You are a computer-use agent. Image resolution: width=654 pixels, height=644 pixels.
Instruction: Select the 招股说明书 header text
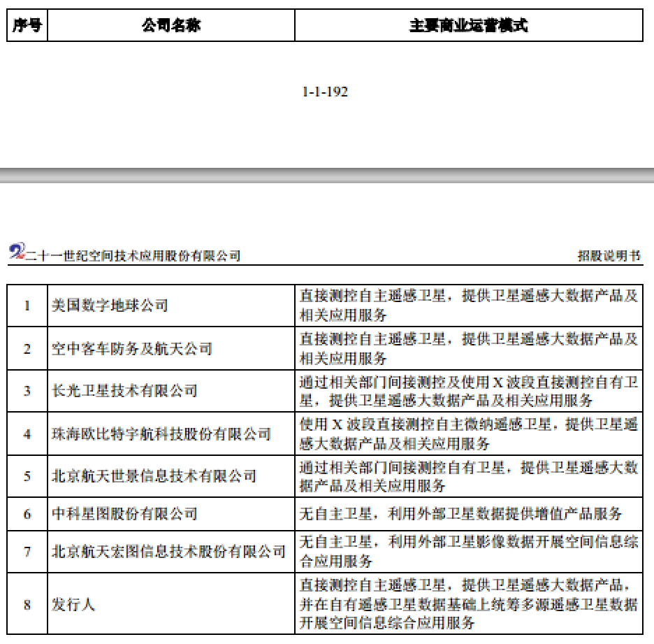click(609, 255)
